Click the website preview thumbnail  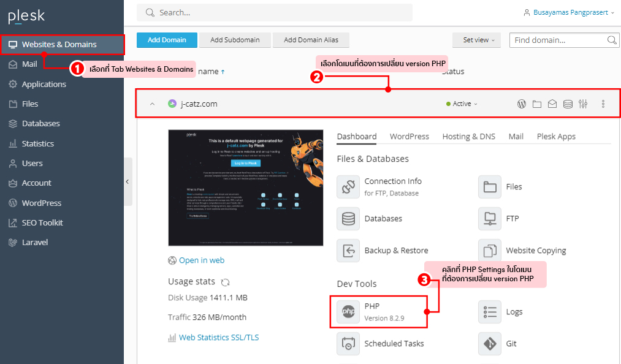246,188
